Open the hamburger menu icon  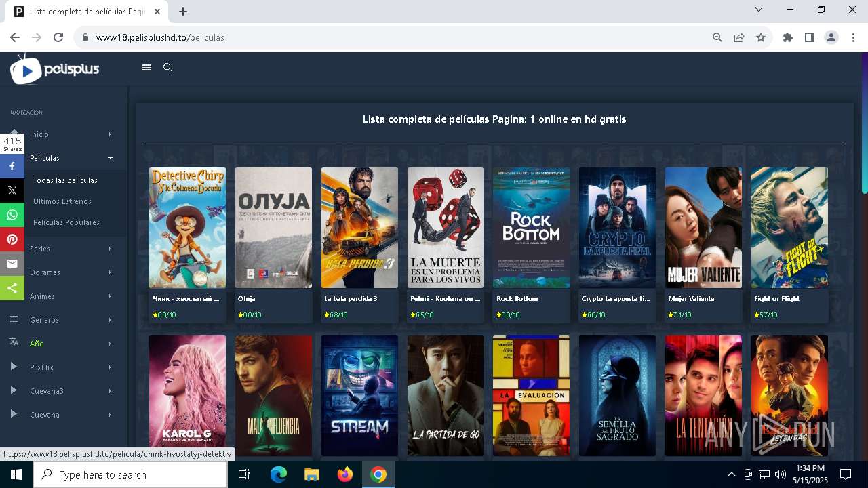[146, 67]
